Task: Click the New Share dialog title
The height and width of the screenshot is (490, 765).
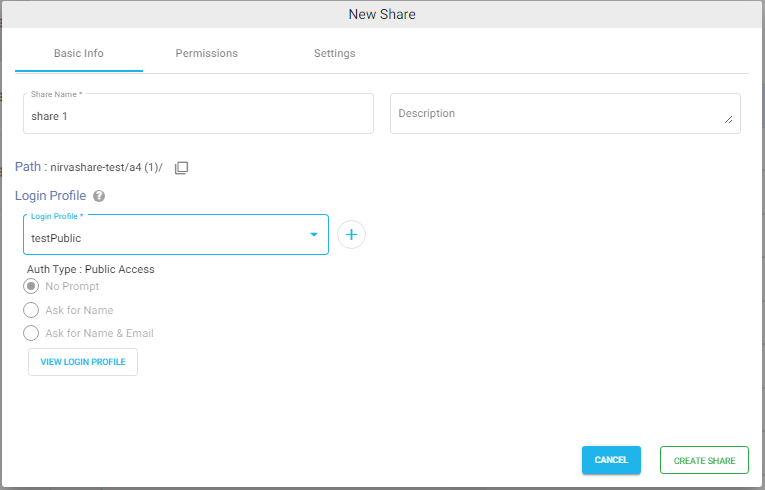Action: pos(382,14)
